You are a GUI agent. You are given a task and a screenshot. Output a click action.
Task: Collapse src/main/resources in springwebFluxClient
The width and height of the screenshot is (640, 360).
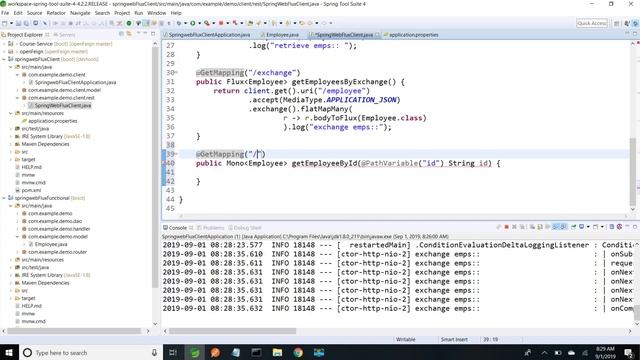tap(11, 113)
